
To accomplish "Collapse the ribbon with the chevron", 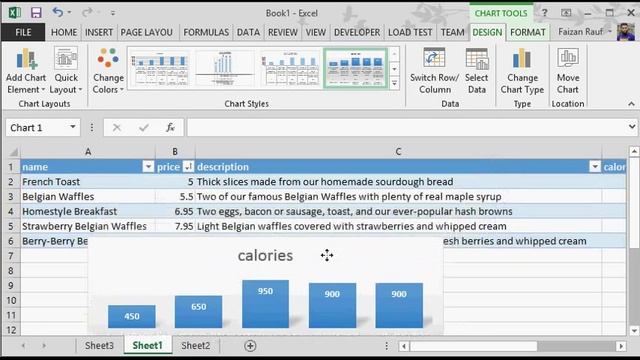I will point(631,104).
